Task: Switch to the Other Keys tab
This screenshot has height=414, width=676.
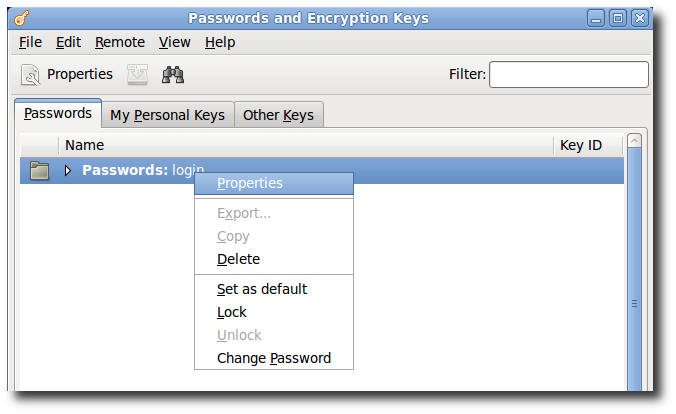Action: tap(279, 115)
